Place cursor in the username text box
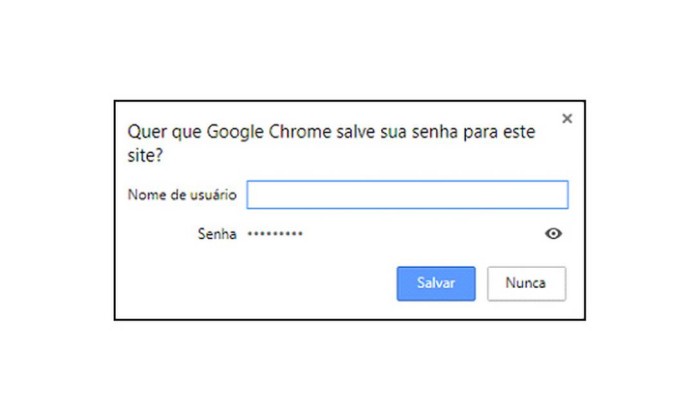The width and height of the screenshot is (699, 420). 407,194
